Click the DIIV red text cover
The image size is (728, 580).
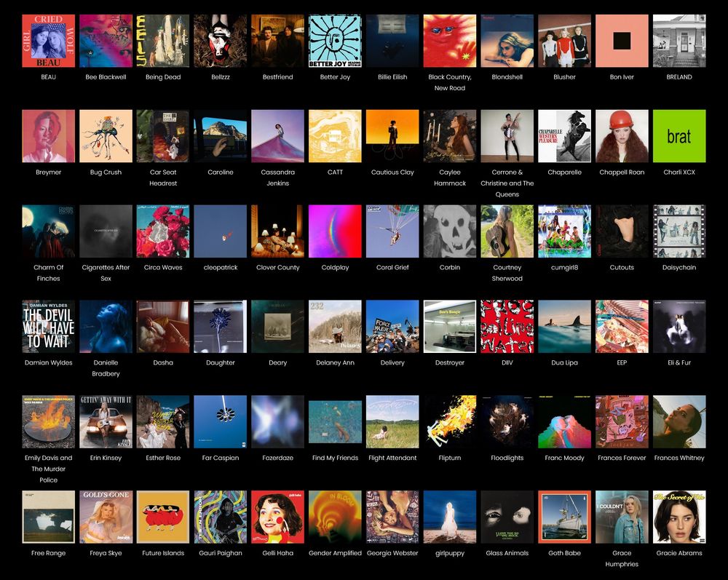pos(507,326)
